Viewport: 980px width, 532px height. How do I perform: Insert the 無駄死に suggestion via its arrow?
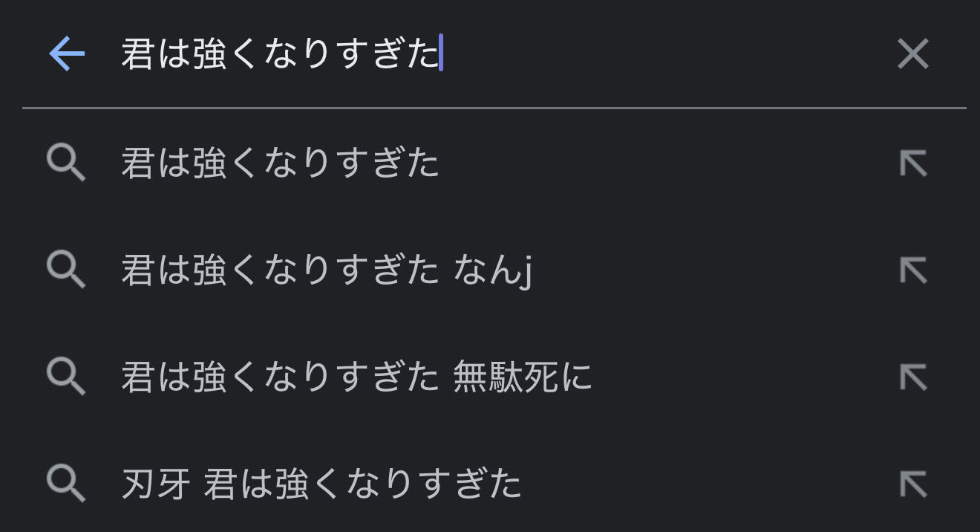tap(913, 377)
